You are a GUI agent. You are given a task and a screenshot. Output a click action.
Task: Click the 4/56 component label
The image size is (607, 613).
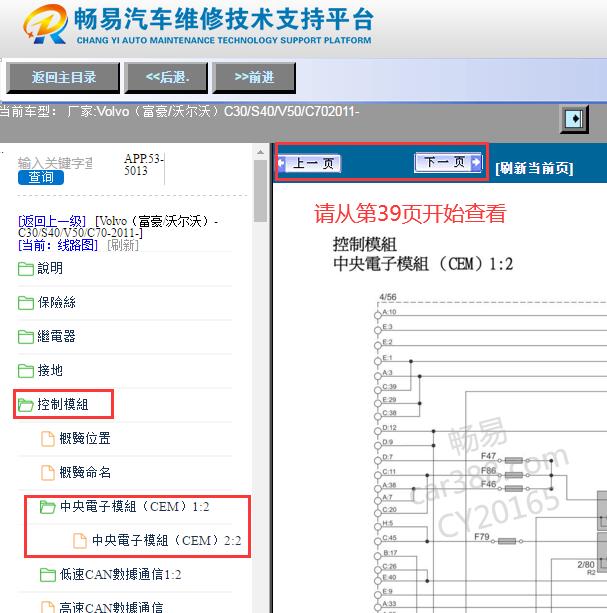[388, 297]
